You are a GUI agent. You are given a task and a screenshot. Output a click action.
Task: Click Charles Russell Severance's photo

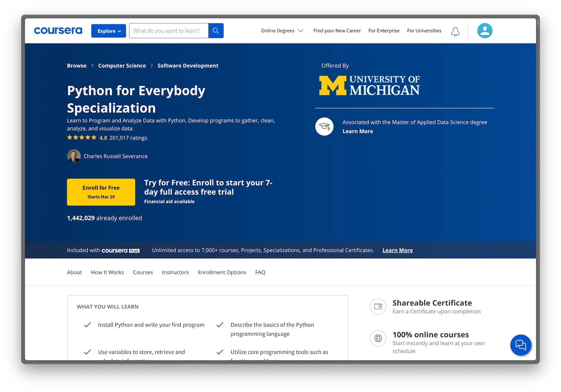[74, 156]
